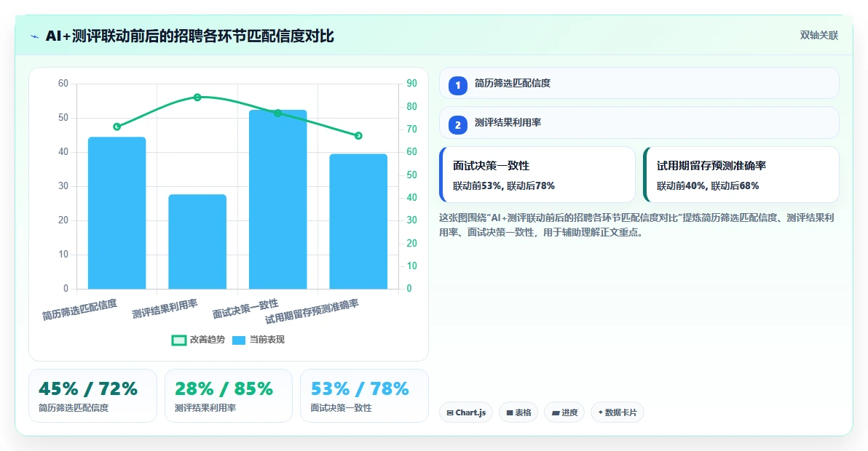This screenshot has height=451, width=868.
Task: Click the green line point at the peak
Action: pos(197,97)
